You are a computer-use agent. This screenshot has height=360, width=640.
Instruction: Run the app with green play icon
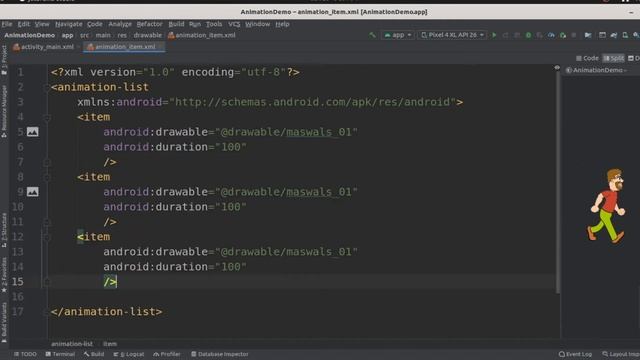click(x=494, y=35)
